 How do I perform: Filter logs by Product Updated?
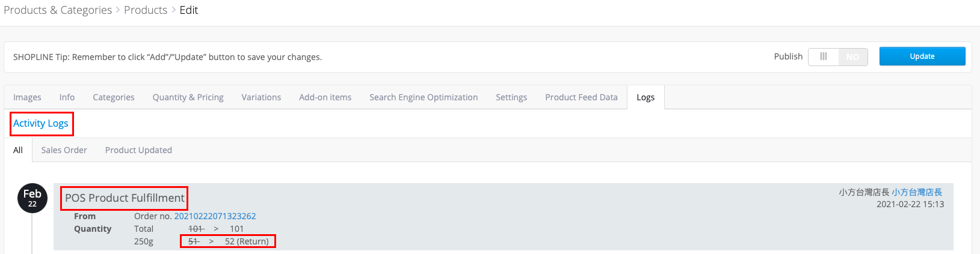(x=138, y=150)
